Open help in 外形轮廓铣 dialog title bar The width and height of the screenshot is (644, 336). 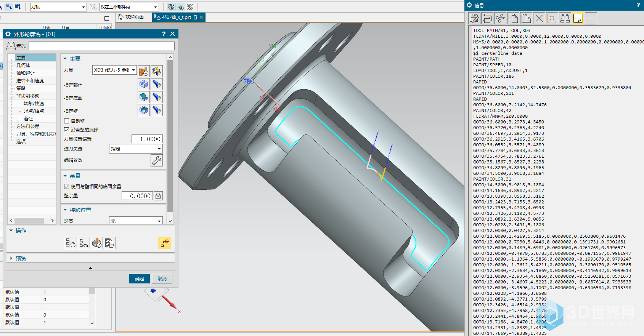click(x=164, y=34)
